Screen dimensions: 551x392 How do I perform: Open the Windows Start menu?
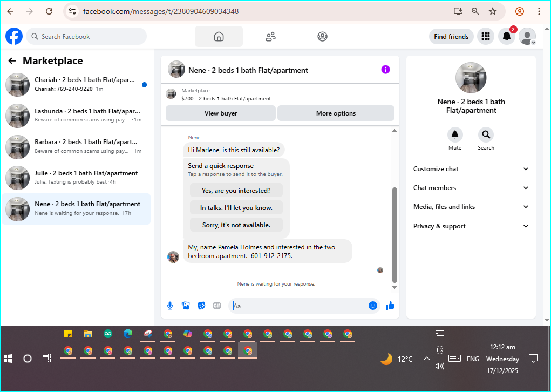tap(8, 359)
